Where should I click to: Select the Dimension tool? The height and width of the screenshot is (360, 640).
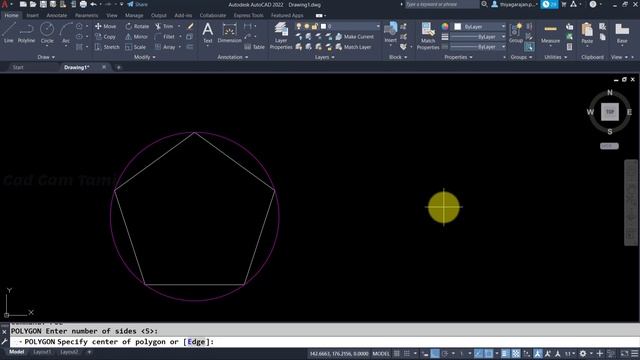(229, 33)
